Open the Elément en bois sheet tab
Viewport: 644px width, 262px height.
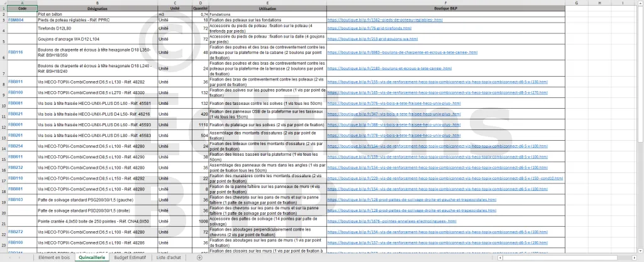pyautogui.click(x=55, y=257)
